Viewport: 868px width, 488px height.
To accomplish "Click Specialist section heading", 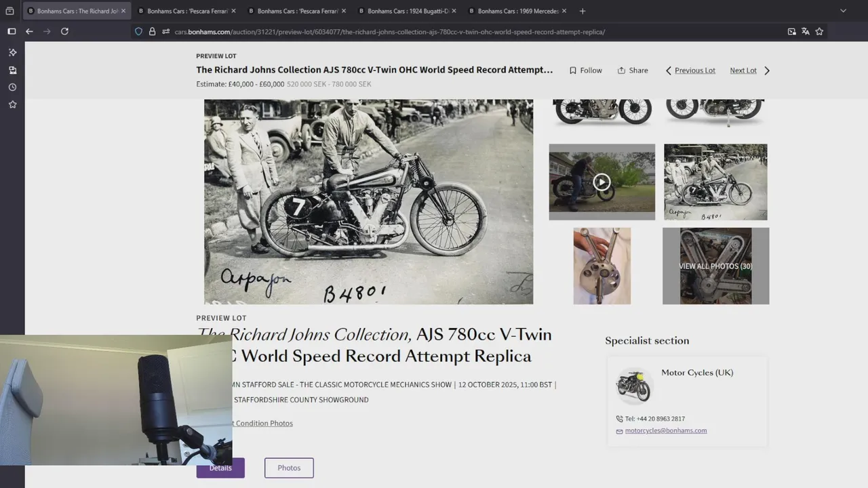I will 647,341.
